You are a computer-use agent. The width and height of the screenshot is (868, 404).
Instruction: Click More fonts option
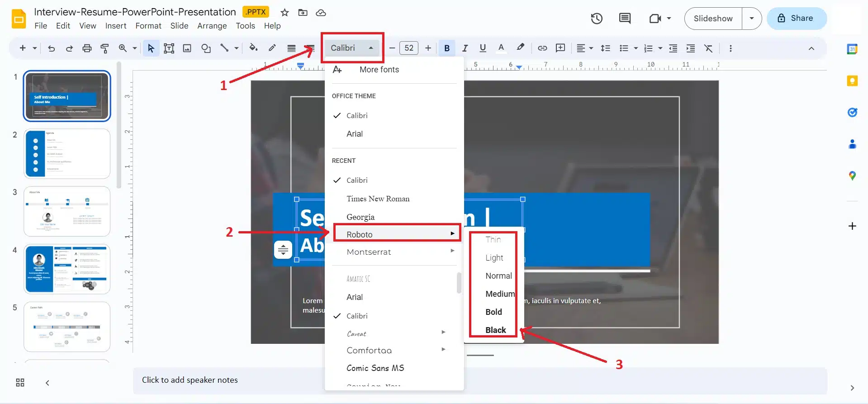pyautogui.click(x=379, y=70)
